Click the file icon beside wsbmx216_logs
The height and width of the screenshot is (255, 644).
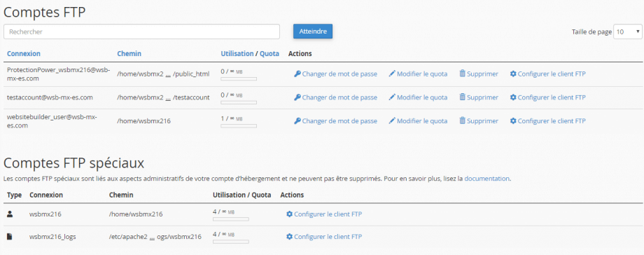pyautogui.click(x=10, y=237)
